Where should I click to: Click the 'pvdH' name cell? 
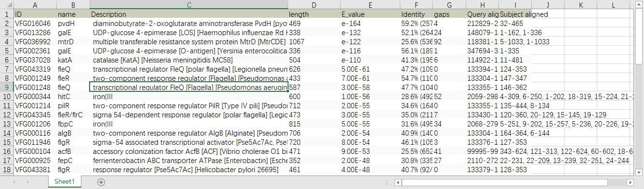[73, 23]
